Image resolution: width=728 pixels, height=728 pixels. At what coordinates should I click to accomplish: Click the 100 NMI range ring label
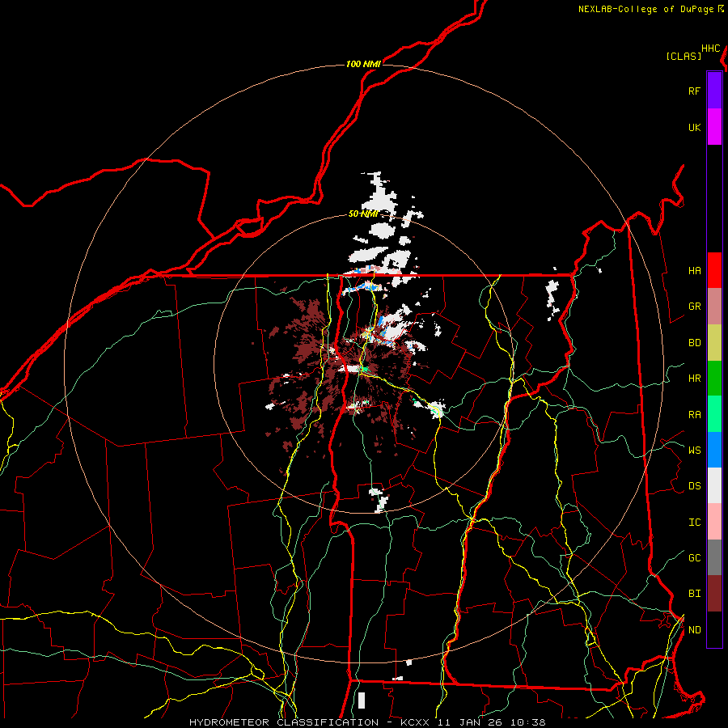(x=363, y=64)
